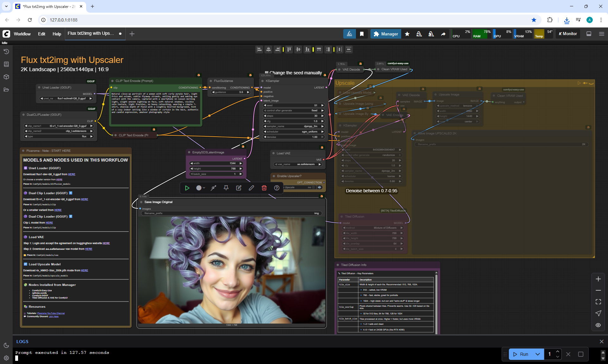Click the bookmark icon in top toolbar
Image resolution: width=608 pixels, height=364 pixels.
pyautogui.click(x=362, y=34)
